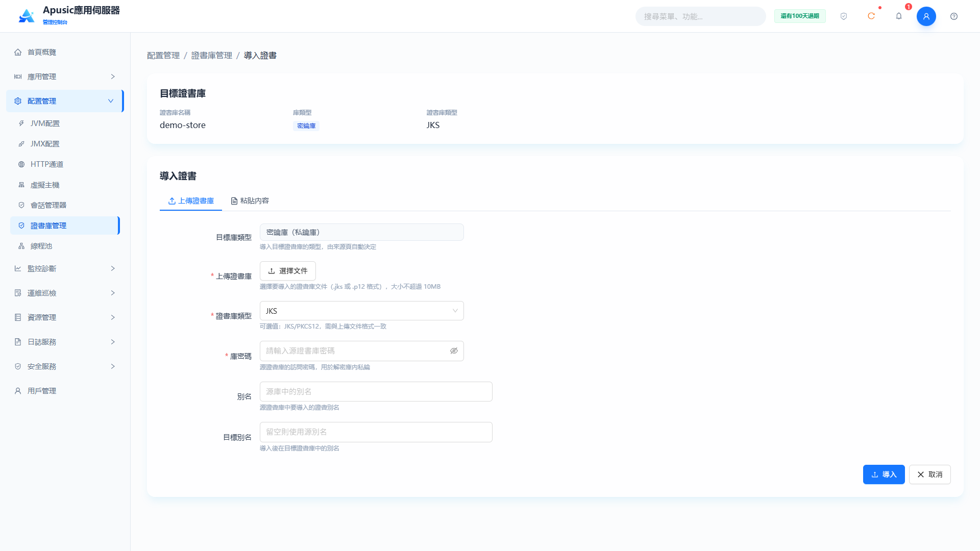
Task: Expand 運維巡檢 menu
Action: (65, 293)
